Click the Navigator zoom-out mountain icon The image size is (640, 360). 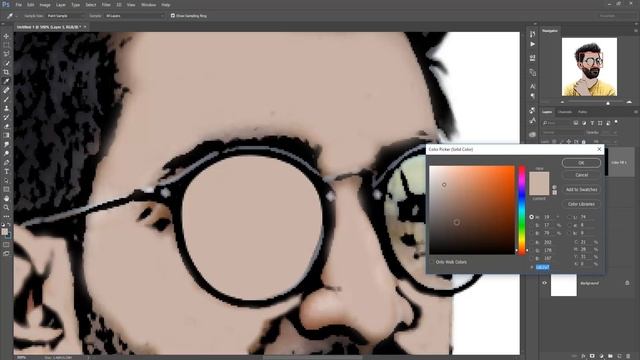(562, 102)
